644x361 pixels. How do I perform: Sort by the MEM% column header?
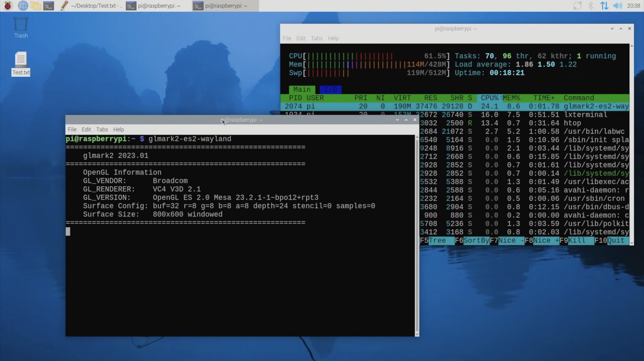pyautogui.click(x=511, y=98)
